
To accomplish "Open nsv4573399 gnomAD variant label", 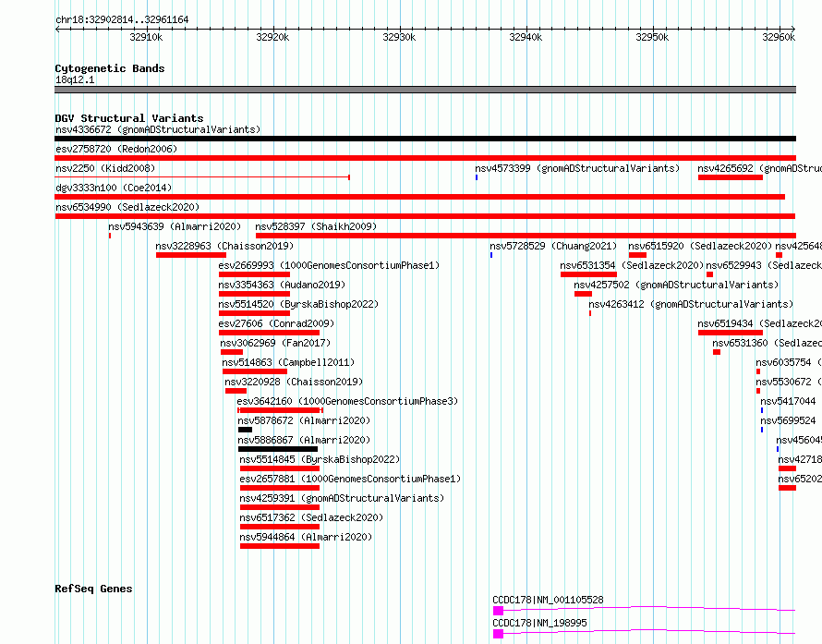I will [577, 168].
